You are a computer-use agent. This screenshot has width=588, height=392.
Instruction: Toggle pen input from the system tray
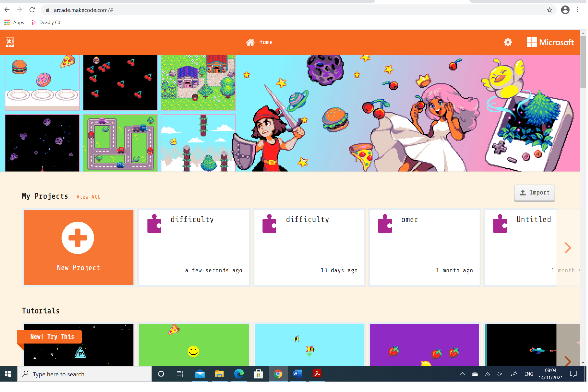point(514,374)
